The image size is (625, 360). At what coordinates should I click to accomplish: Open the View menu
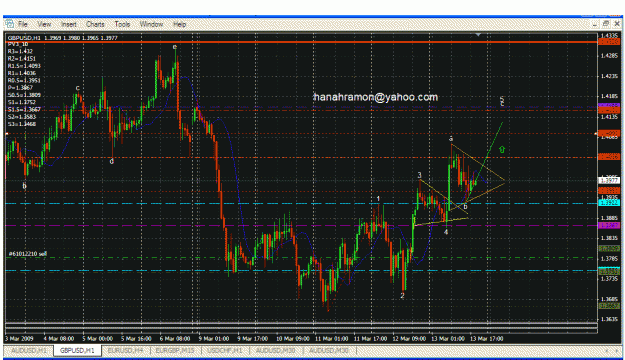[x=44, y=24]
